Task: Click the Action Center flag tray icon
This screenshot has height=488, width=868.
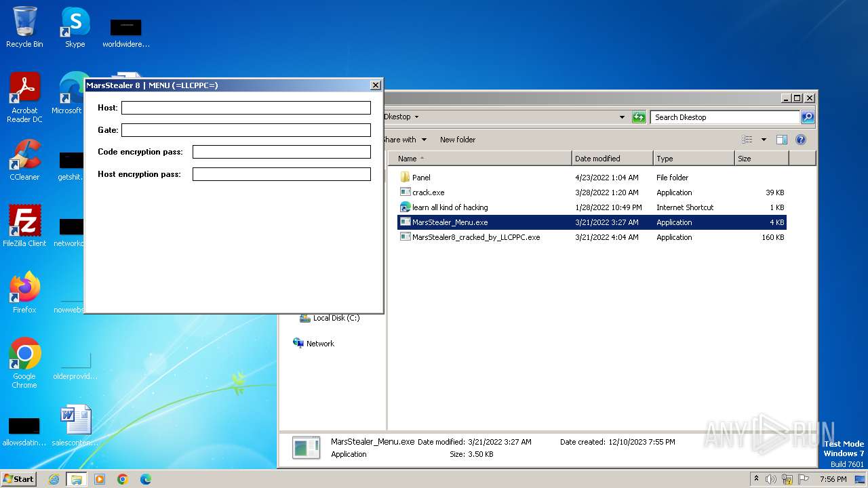Action: tap(804, 479)
